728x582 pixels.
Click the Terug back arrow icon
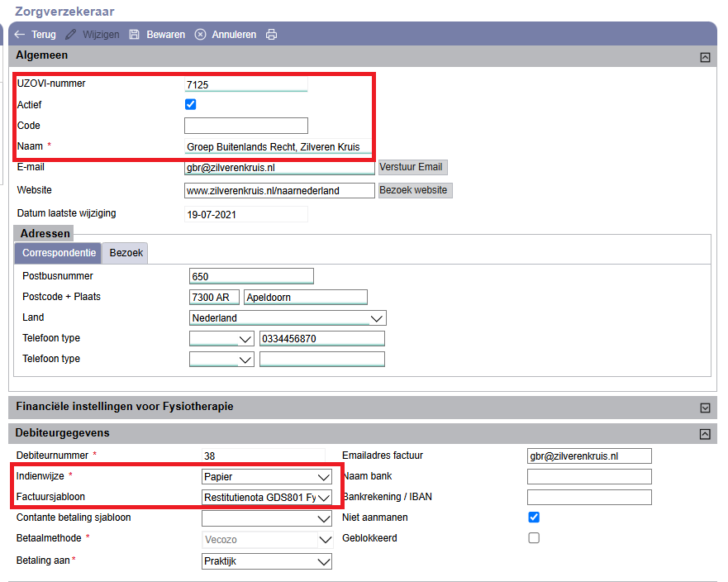(20, 35)
